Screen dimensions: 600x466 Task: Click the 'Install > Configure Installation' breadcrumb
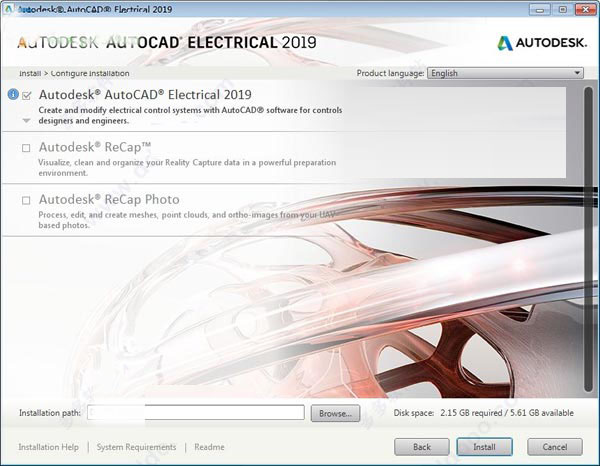pyautogui.click(x=74, y=73)
